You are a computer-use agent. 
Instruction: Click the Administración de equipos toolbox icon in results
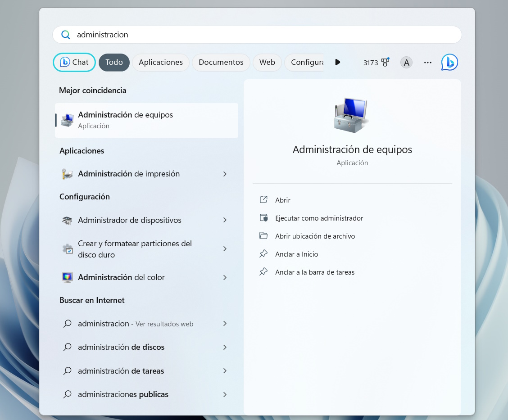[x=67, y=121]
